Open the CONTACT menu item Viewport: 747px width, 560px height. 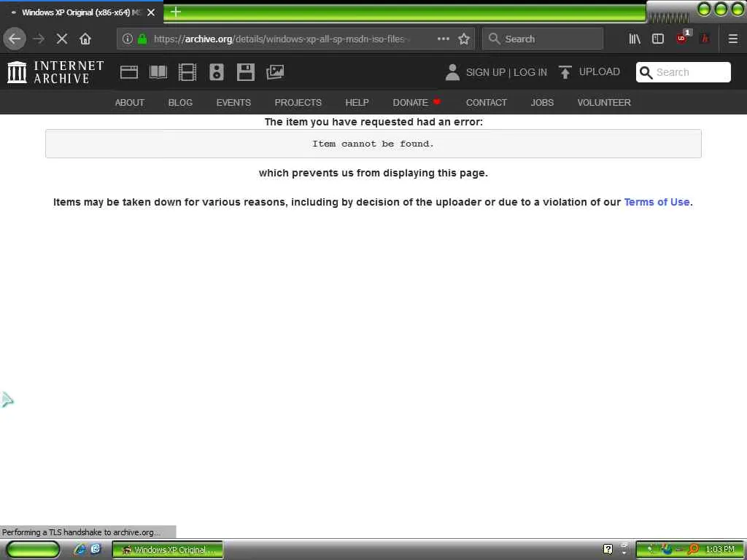click(487, 102)
